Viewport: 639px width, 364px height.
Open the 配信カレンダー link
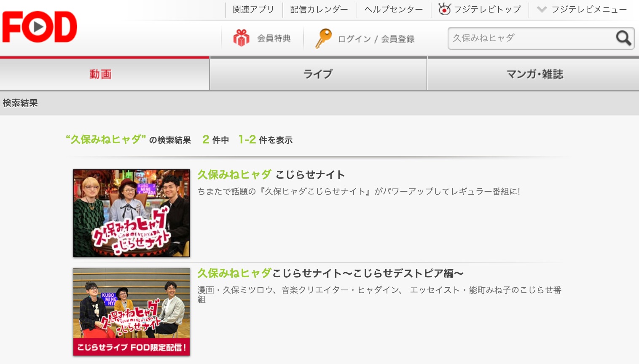[319, 9]
